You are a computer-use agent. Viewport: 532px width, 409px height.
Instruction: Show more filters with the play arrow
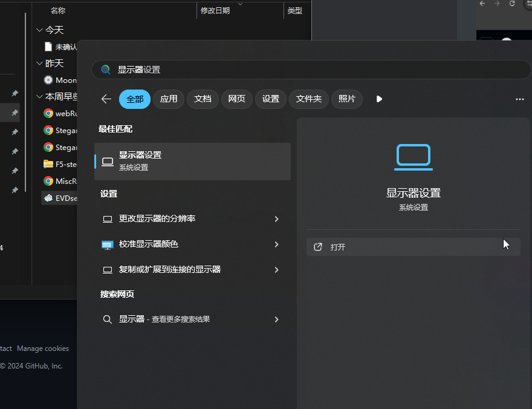click(379, 99)
